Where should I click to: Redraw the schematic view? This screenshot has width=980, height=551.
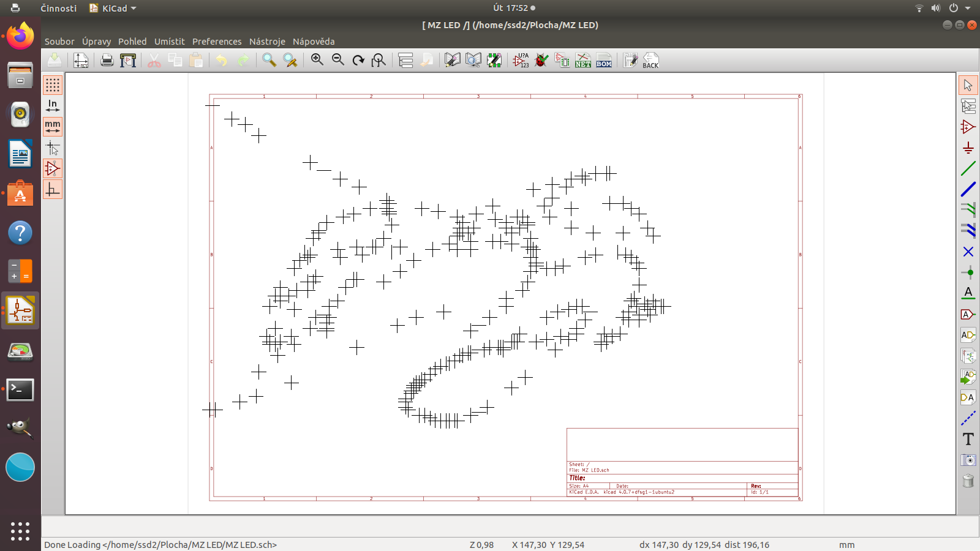coord(358,60)
